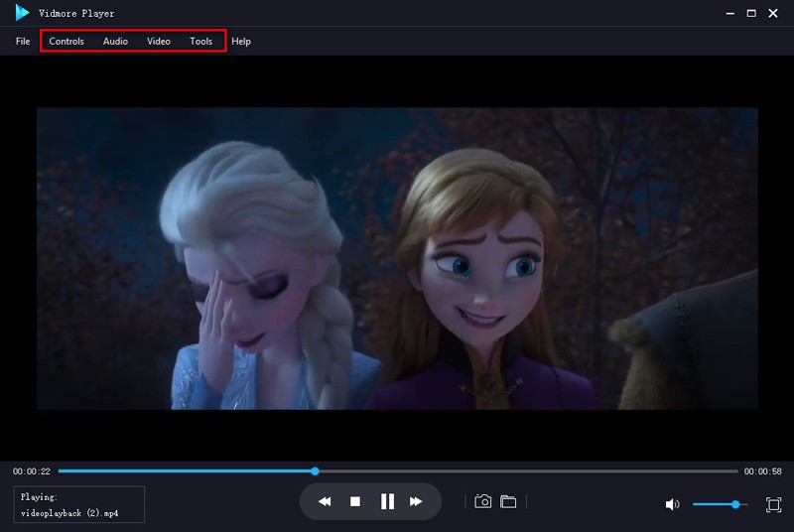
Task: Pause the playing video
Action: (387, 502)
